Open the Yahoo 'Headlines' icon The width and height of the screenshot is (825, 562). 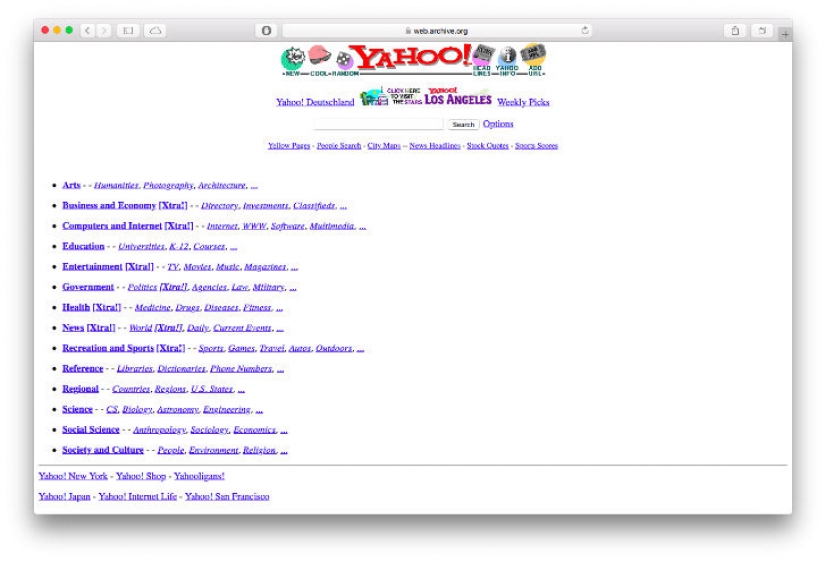[x=484, y=56]
